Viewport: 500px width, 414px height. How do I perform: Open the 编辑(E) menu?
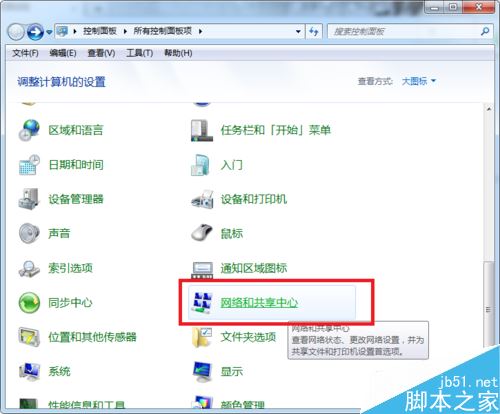(63, 53)
